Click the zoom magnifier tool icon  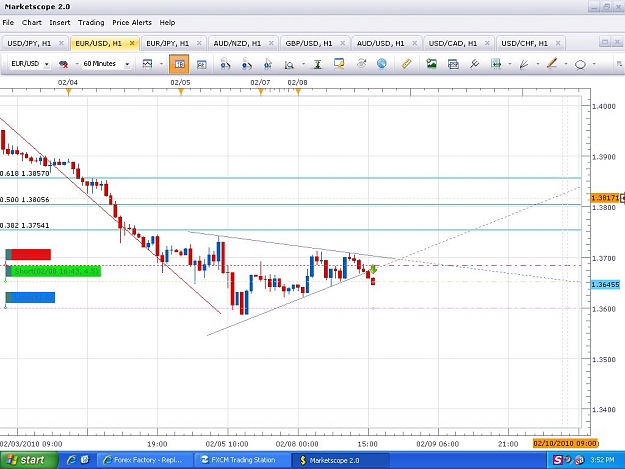point(289,64)
